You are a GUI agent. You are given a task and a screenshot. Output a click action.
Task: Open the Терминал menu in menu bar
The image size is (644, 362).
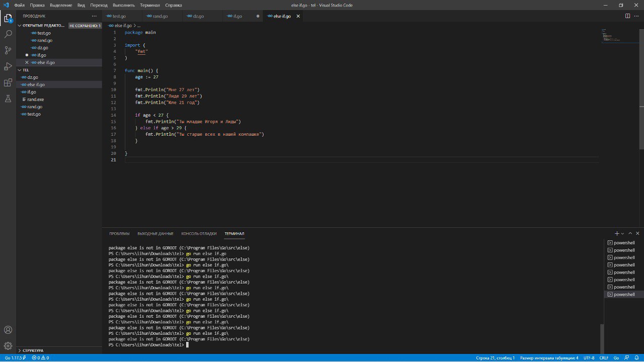click(150, 5)
